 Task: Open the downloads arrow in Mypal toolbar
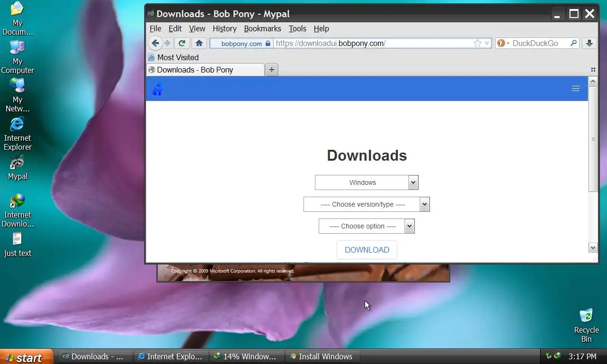point(589,43)
